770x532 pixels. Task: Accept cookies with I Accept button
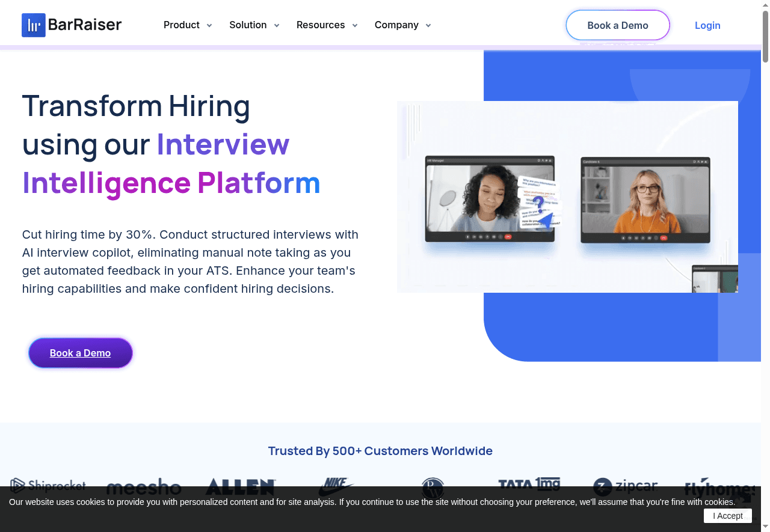point(727,516)
